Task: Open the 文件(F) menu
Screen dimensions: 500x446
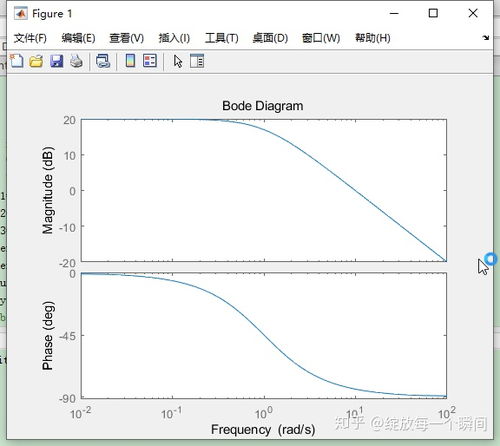Action: tap(30, 38)
